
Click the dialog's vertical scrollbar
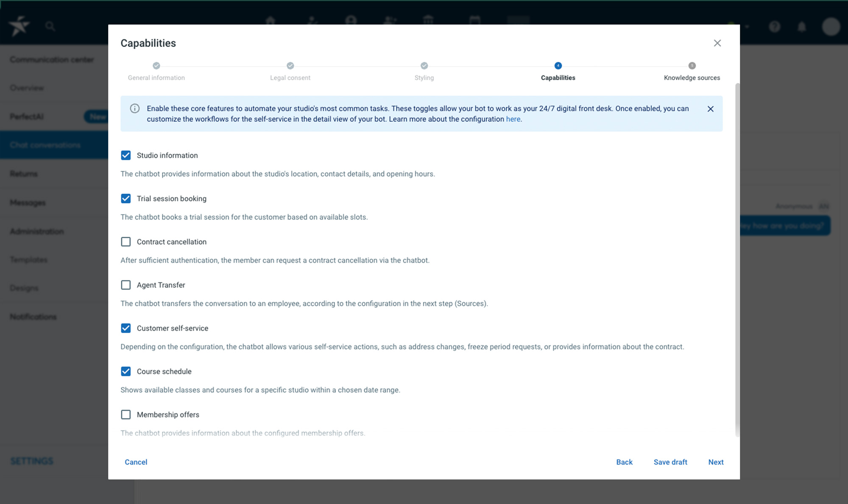[737, 260]
